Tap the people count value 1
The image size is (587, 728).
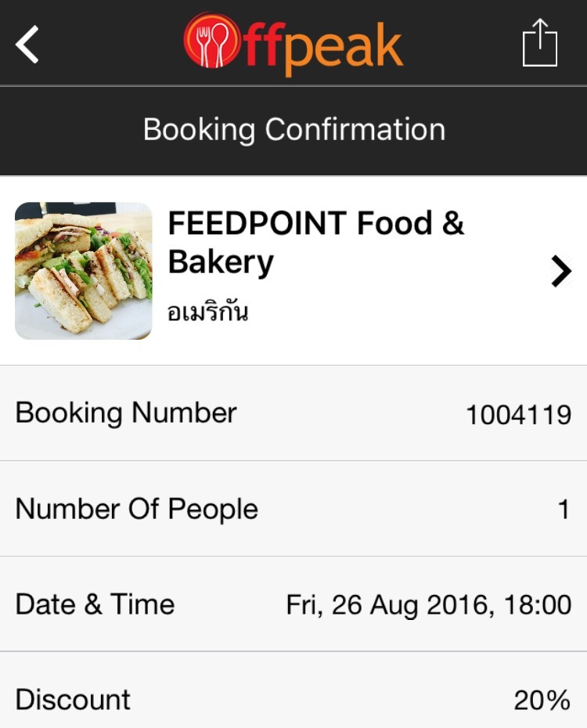[x=564, y=510]
